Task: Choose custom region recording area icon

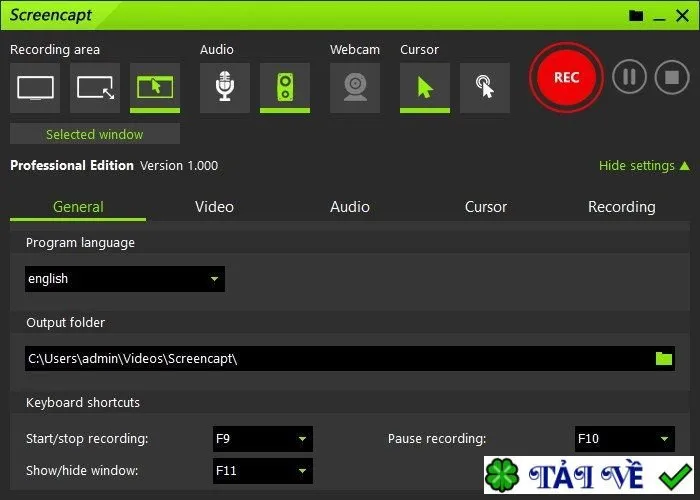Action: [x=95, y=88]
